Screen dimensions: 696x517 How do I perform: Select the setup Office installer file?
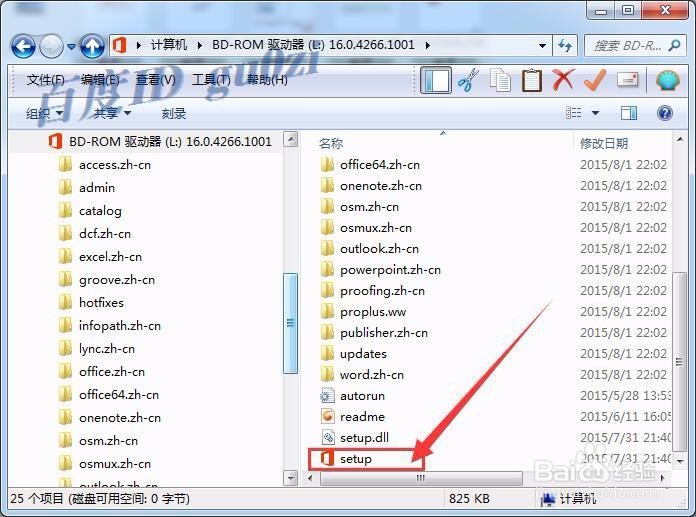(x=346, y=458)
